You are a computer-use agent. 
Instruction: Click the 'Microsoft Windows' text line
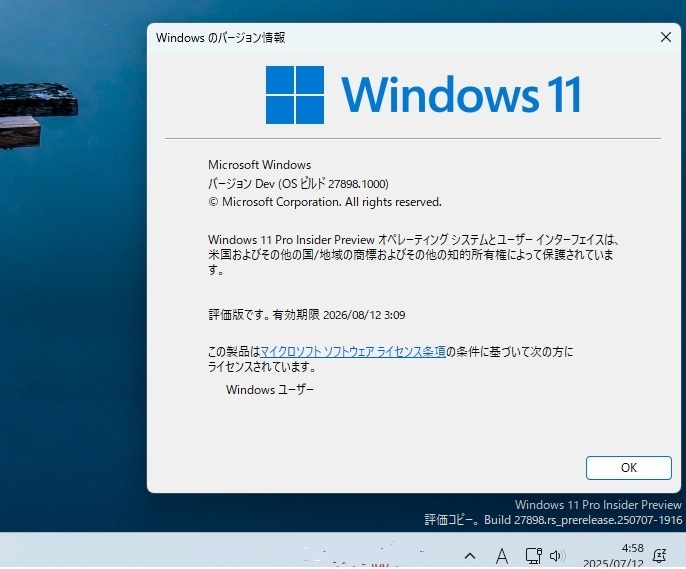click(x=259, y=165)
